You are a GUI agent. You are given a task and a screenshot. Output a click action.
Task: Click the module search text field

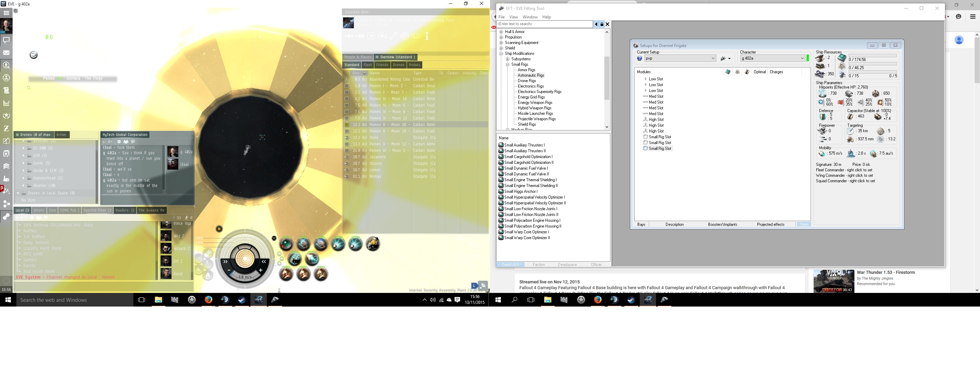(544, 24)
